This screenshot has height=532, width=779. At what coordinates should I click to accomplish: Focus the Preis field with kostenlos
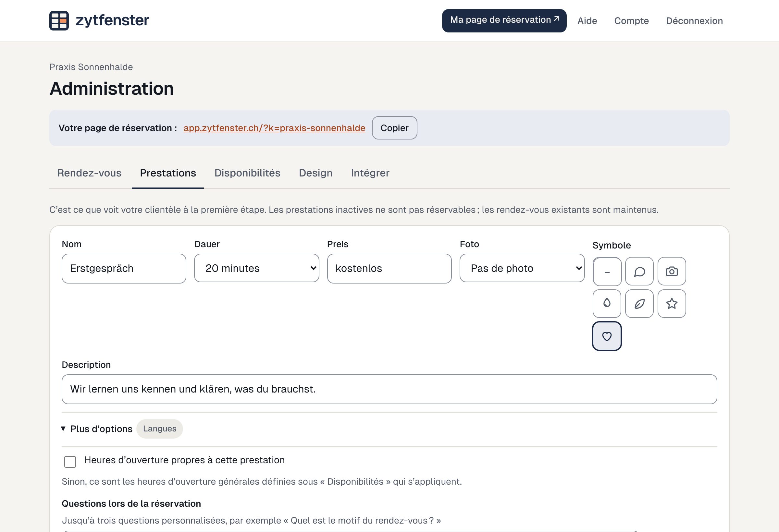pos(389,269)
